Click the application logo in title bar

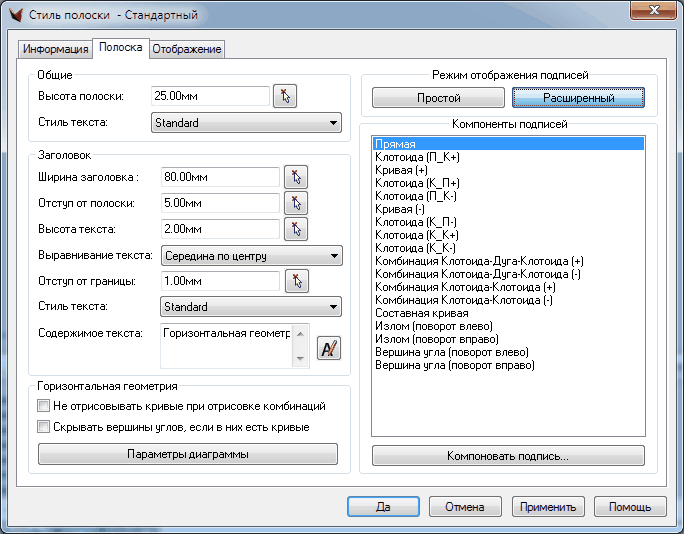(x=15, y=15)
